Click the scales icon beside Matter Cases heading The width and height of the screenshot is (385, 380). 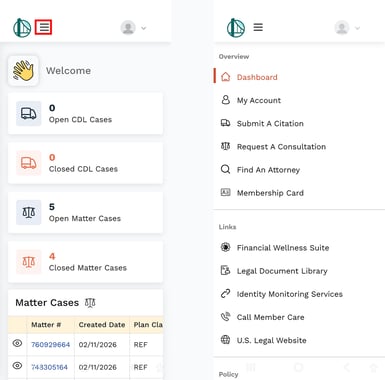[90, 303]
